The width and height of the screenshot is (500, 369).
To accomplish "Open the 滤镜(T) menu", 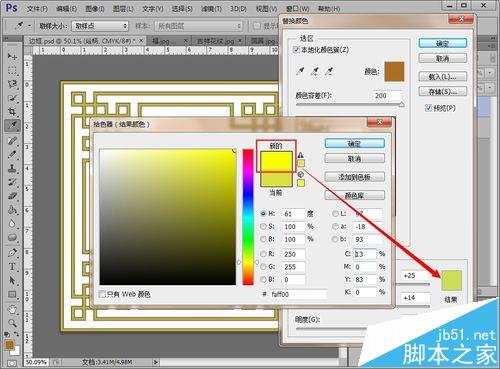I will [x=211, y=9].
